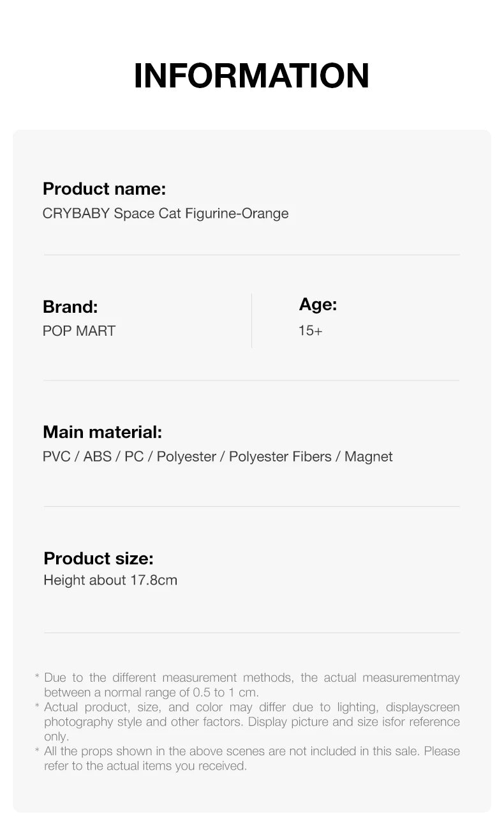Click the lighting and color disclaimer note
This screenshot has width=504, height=840.
[251, 722]
